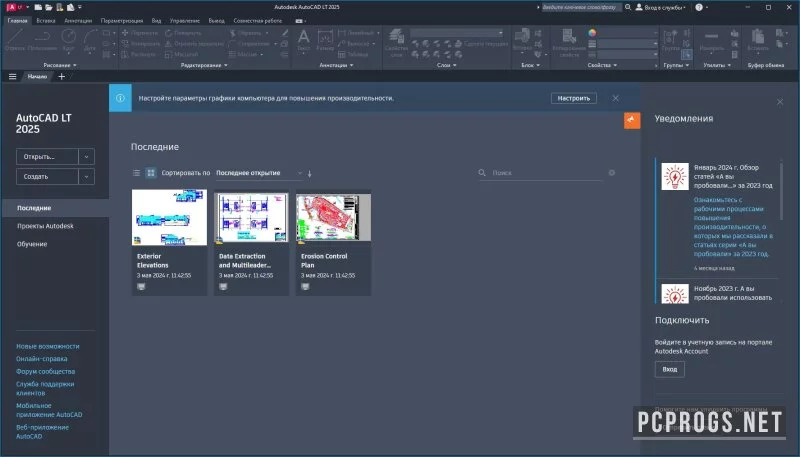The width and height of the screenshot is (800, 457).
Task: Expand the Редактирование ribbon panel
Action: click(x=204, y=65)
